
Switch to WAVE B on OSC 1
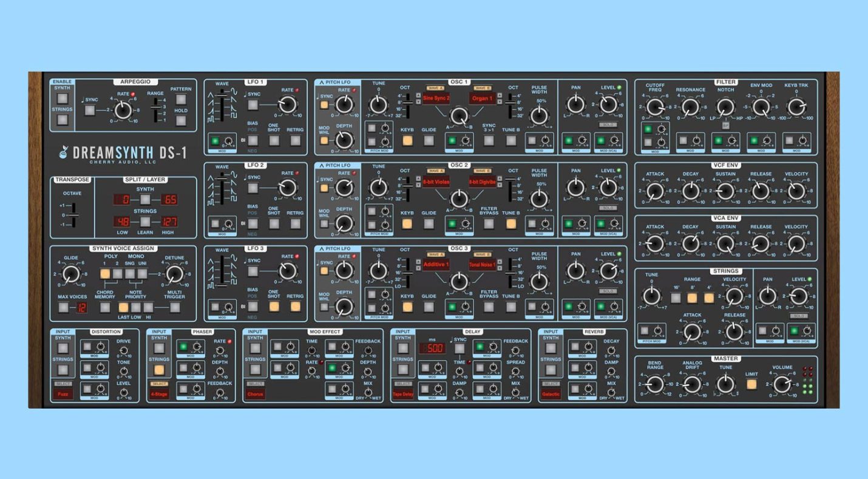(481, 88)
